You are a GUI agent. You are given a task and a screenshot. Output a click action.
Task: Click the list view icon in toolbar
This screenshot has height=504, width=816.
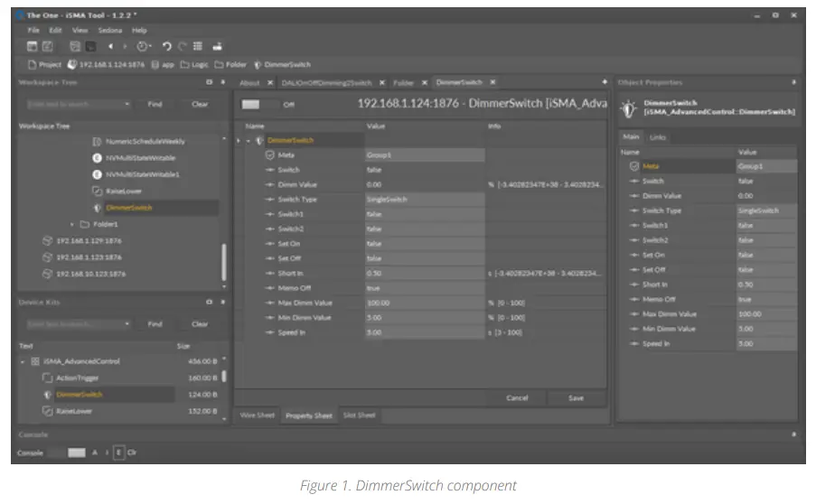[x=198, y=46]
